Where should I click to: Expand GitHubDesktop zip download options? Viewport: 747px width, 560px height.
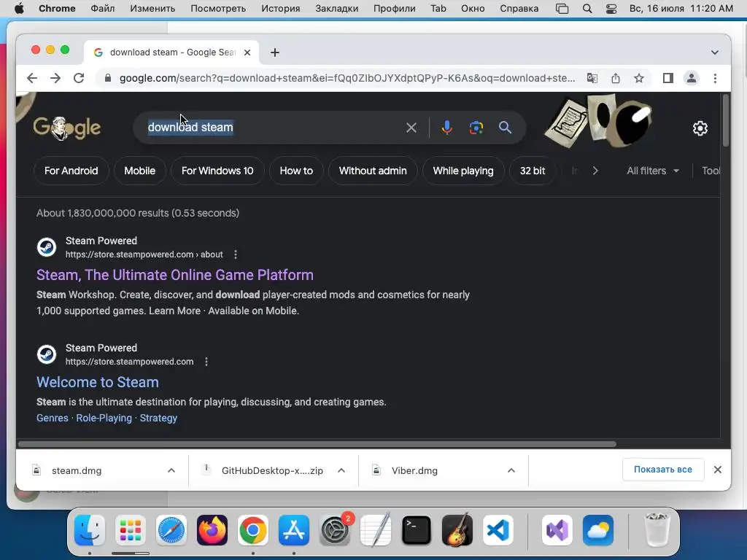(341, 470)
